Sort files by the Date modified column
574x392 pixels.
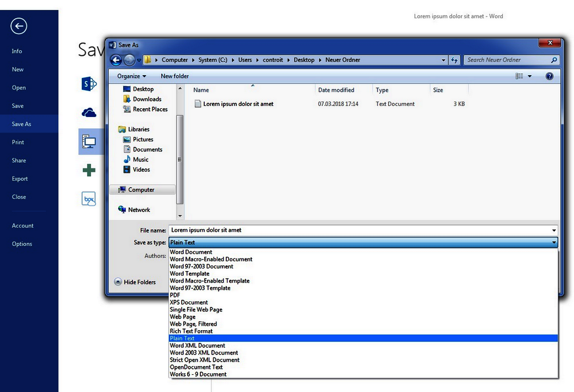336,90
